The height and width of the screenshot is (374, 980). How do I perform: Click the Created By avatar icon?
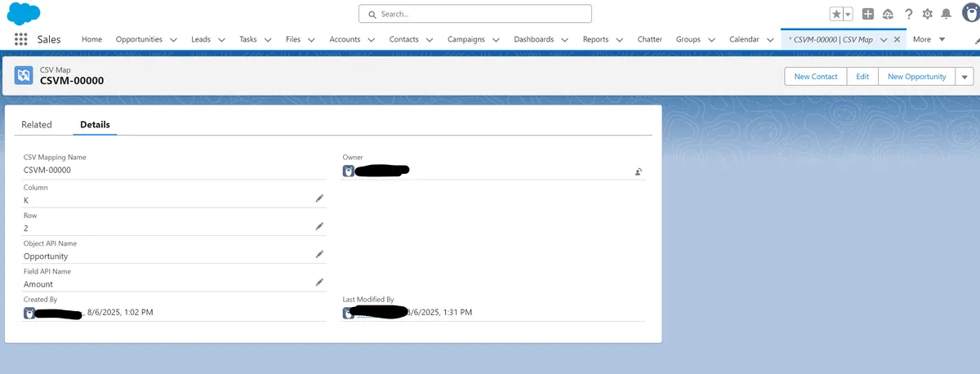29,313
